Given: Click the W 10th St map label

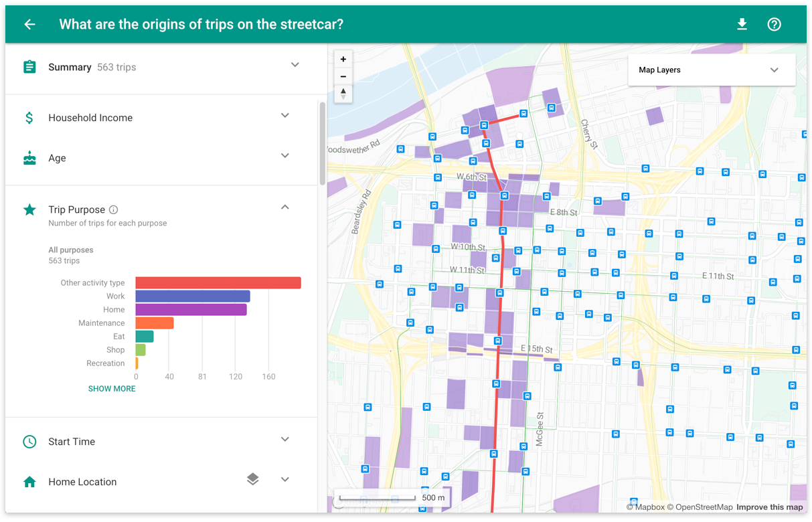Looking at the screenshot, I should click(467, 247).
